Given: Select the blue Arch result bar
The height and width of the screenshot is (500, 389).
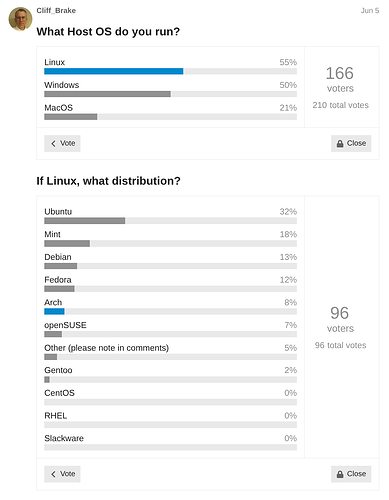Looking at the screenshot, I should (x=54, y=311).
